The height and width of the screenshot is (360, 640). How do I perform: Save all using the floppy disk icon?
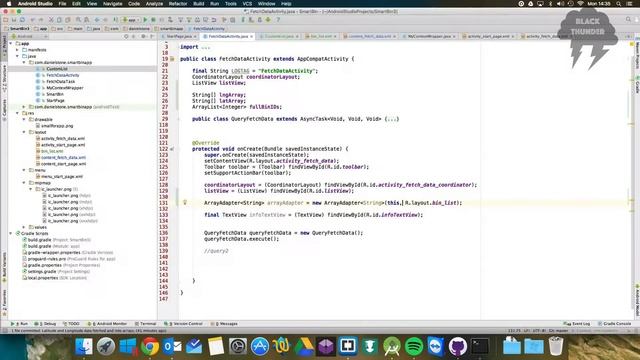click(14, 20)
